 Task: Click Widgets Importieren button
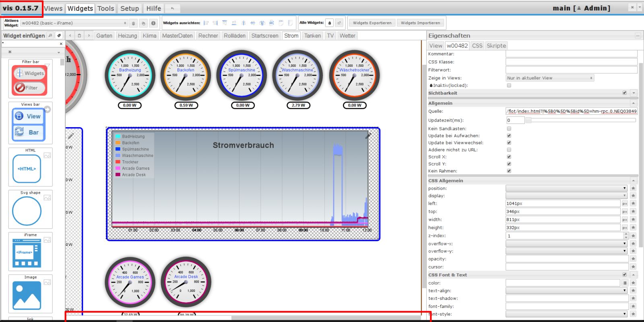pos(421,23)
